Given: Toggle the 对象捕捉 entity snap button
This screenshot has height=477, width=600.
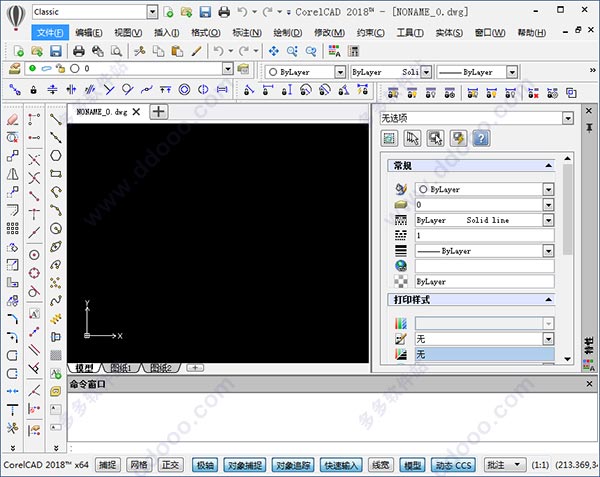Looking at the screenshot, I should pyautogui.click(x=245, y=465).
